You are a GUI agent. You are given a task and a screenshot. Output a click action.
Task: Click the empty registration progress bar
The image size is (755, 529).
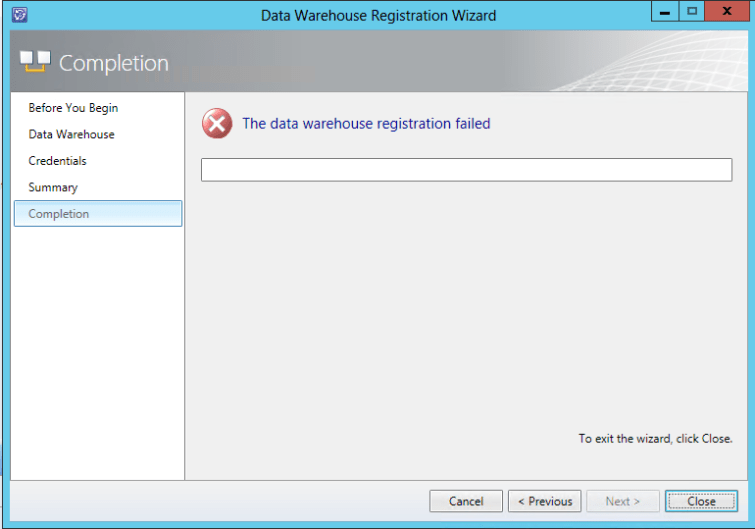[466, 170]
